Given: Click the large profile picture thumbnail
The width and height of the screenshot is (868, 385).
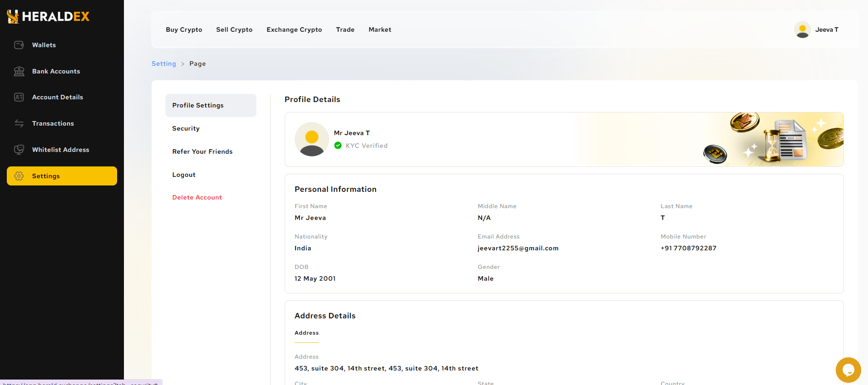Looking at the screenshot, I should pos(312,139).
